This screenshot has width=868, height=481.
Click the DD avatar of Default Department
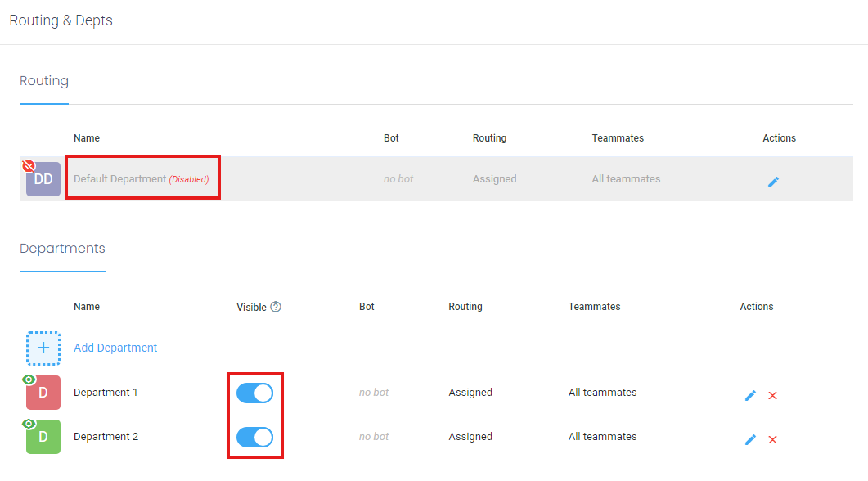coord(44,180)
